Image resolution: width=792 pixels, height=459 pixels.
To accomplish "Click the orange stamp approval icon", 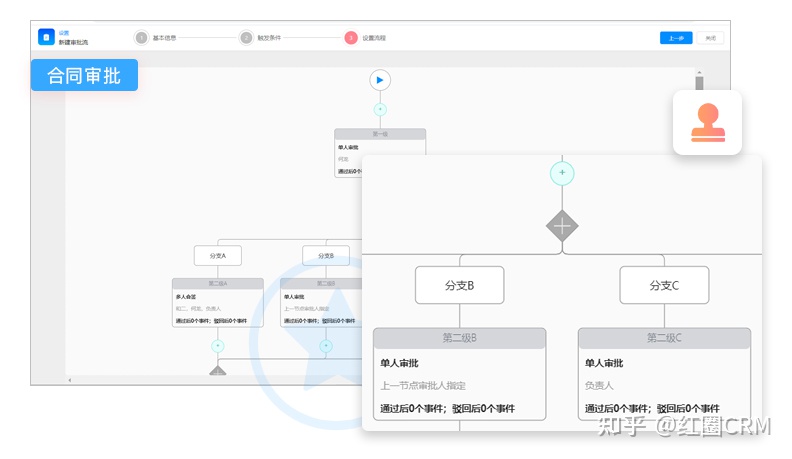I will coord(707,121).
